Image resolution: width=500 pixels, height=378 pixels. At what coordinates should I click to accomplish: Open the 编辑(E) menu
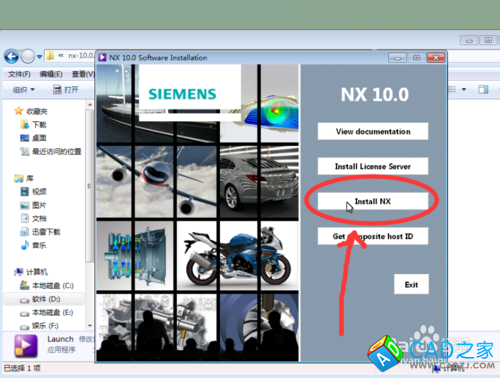coord(51,74)
